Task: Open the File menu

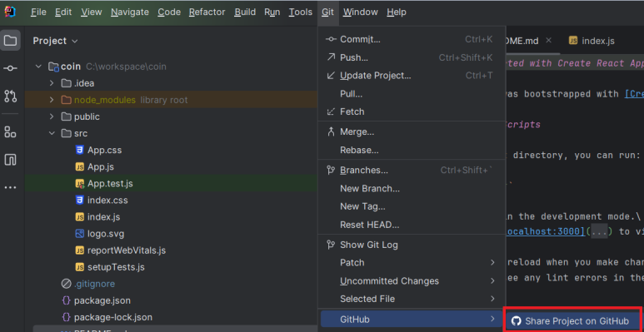Action: coord(38,12)
